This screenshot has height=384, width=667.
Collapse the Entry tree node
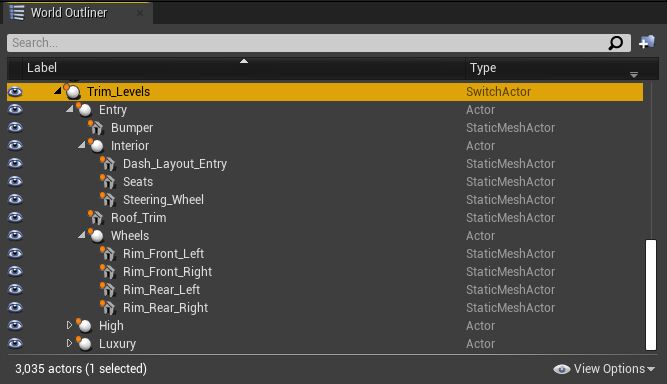click(70, 108)
